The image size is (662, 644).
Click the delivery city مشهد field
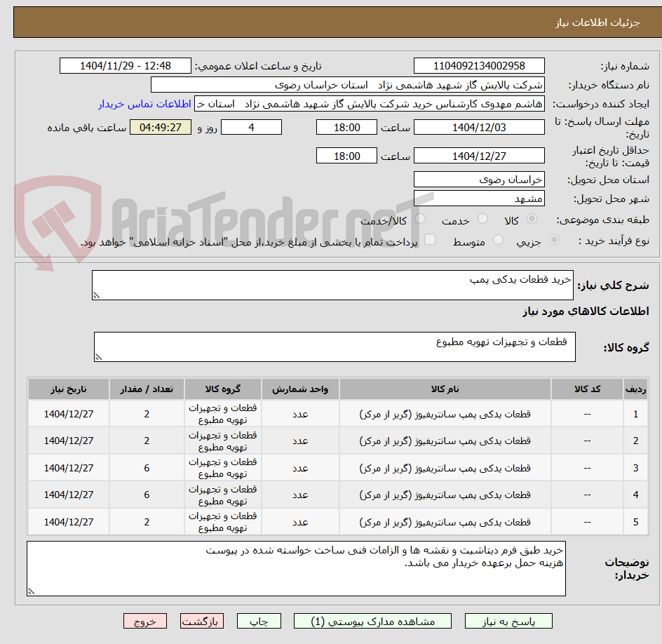coord(479,199)
